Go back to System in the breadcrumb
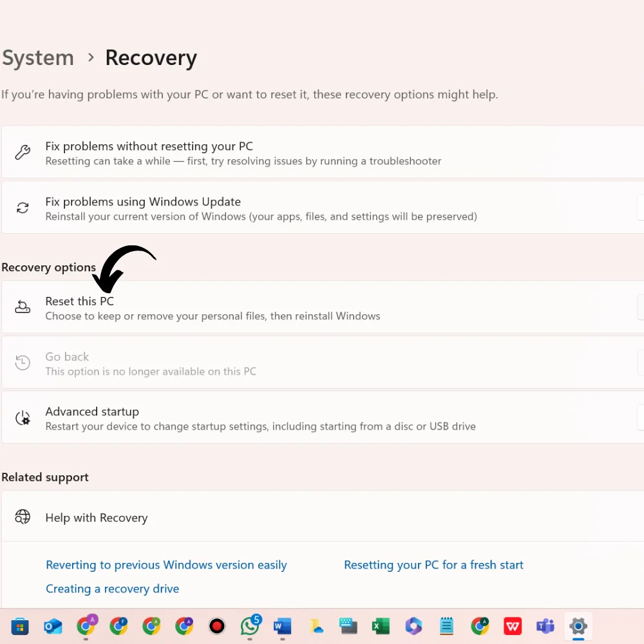Viewport: 644px width, 644px height. [x=38, y=57]
